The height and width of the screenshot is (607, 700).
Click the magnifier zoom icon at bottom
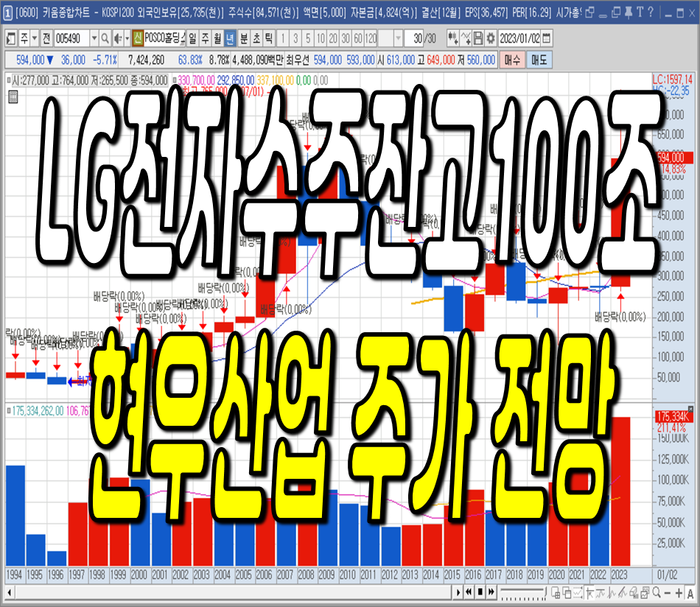pos(657,592)
